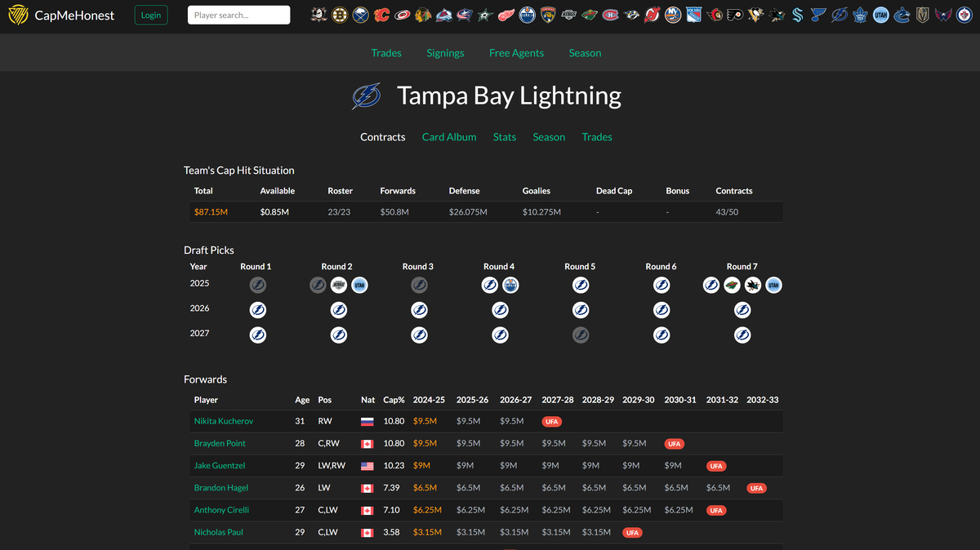Click the $87.15M total cap value
This screenshot has height=550, width=980.
click(x=211, y=212)
